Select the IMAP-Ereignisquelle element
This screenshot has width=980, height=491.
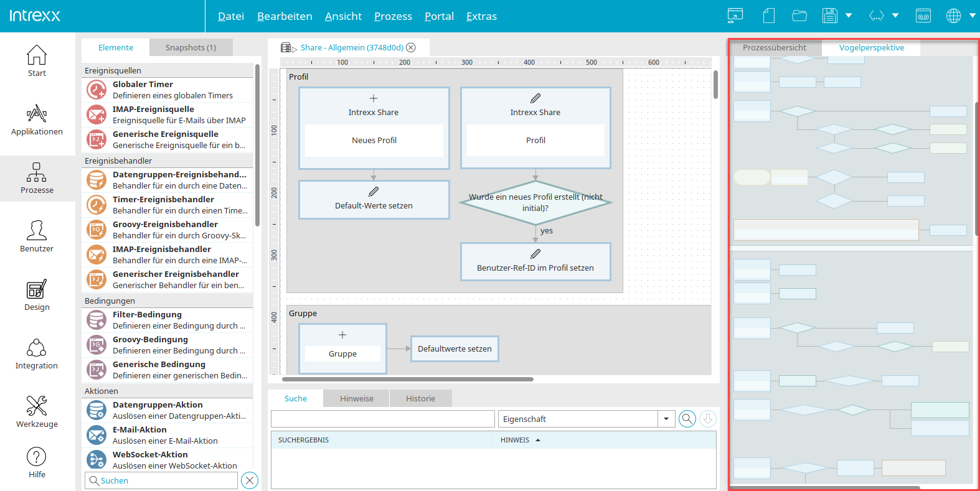click(167, 115)
